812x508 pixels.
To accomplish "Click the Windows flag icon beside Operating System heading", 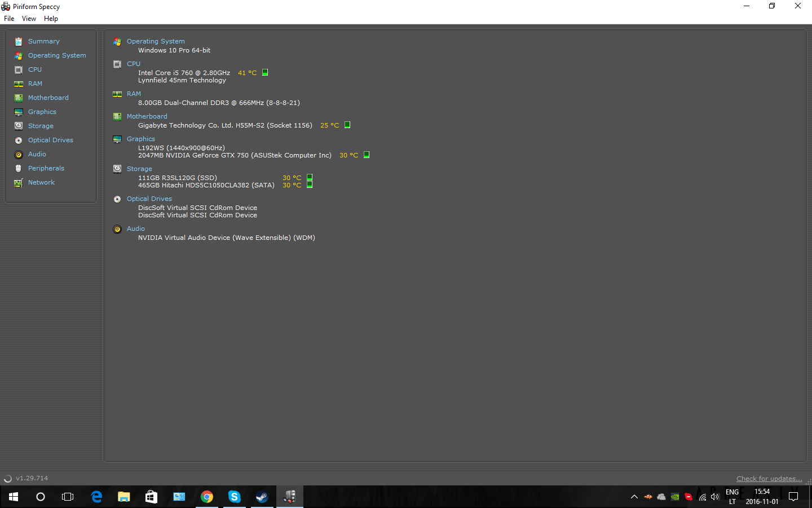I will click(x=117, y=41).
